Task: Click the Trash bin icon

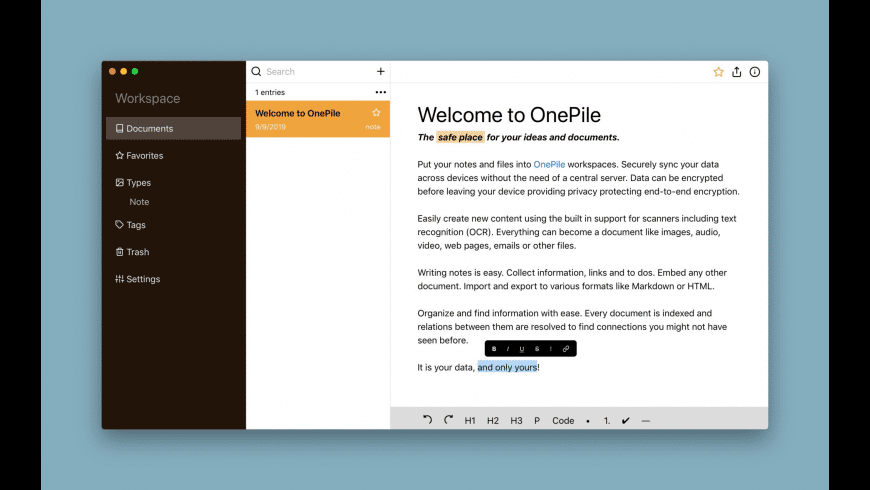Action: (x=119, y=252)
